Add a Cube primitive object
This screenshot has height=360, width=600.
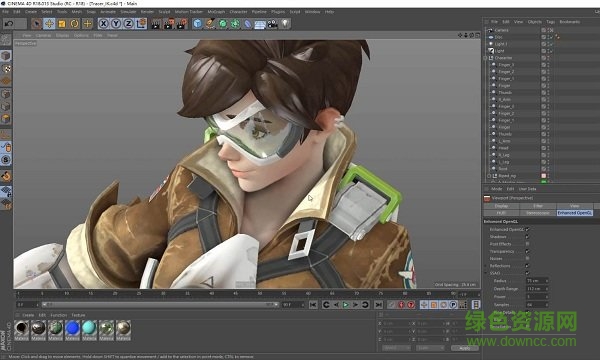pyautogui.click(x=197, y=24)
